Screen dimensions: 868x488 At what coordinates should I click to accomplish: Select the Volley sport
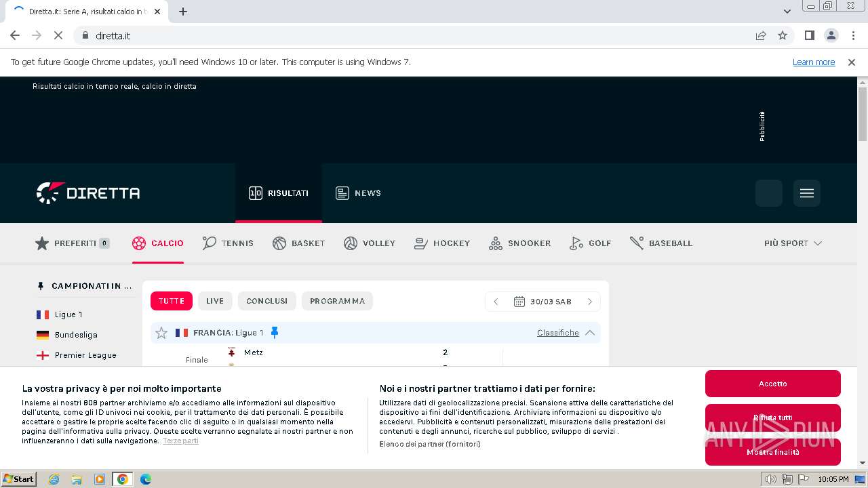(370, 243)
